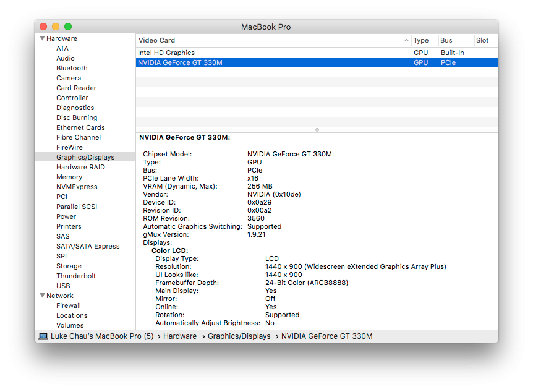The height and width of the screenshot is (392, 533).
Task: Open Parallel SCSI entry
Action: point(77,207)
